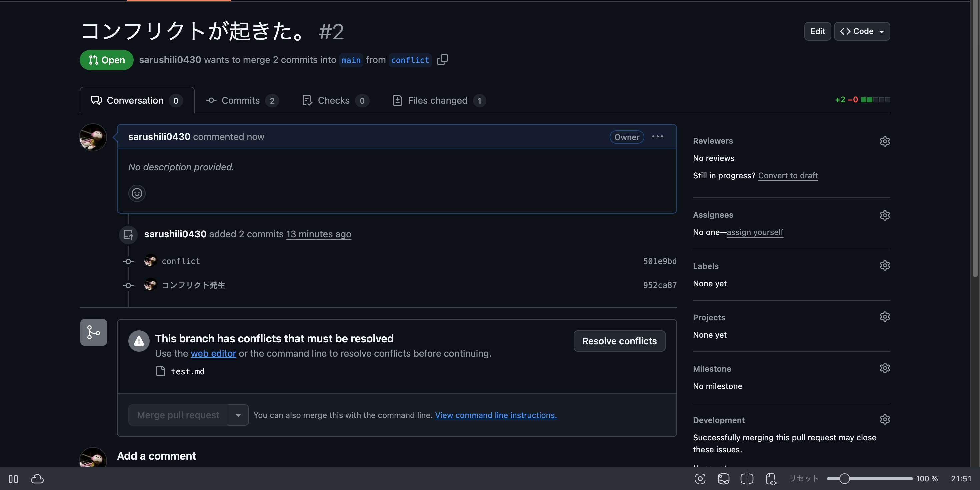
Task: Open the Reviewers settings gear
Action: (885, 141)
